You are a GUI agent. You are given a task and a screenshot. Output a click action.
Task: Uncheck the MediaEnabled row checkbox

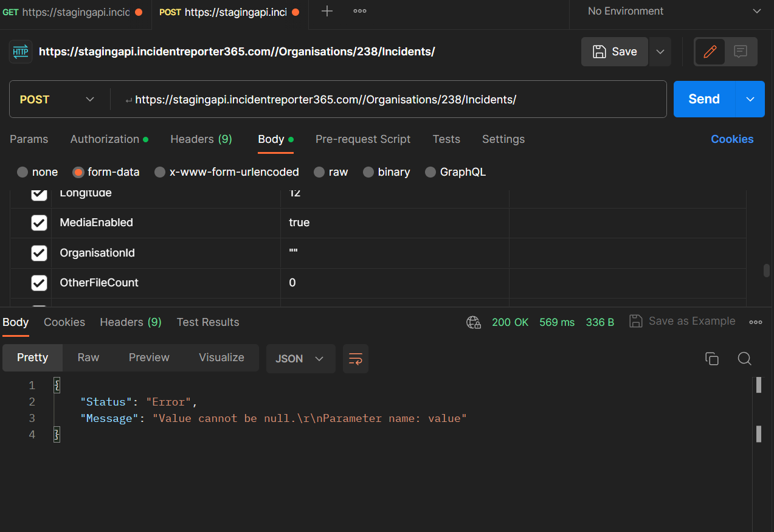(x=39, y=223)
